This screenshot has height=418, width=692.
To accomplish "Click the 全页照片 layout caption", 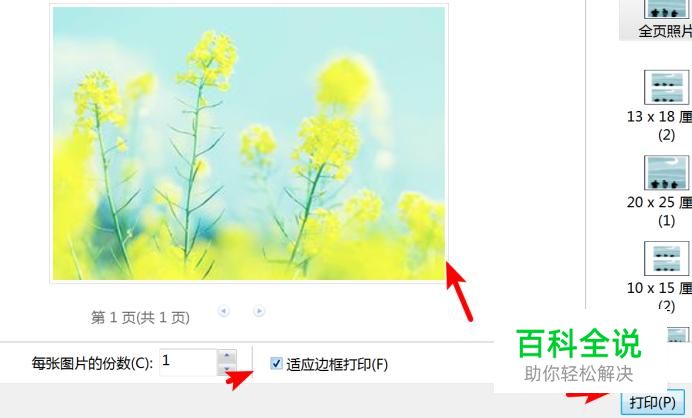I will 665,31.
